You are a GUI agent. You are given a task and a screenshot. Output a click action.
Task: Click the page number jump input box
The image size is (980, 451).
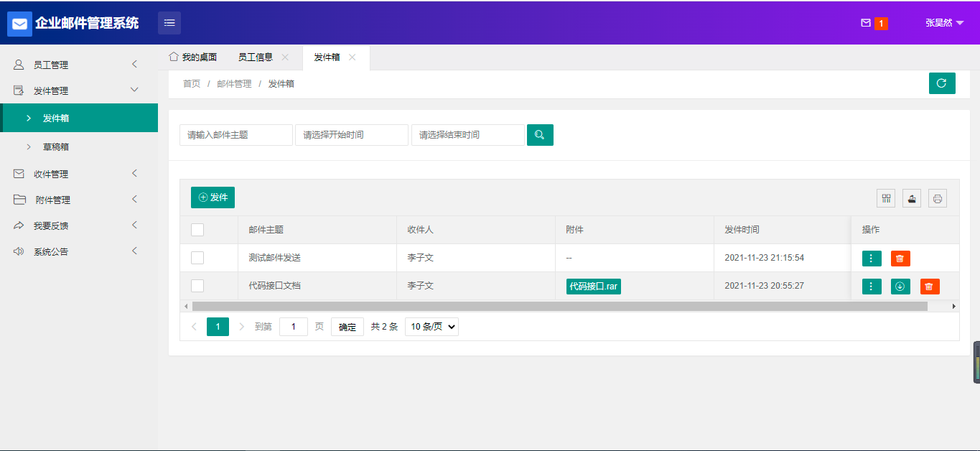coord(294,327)
